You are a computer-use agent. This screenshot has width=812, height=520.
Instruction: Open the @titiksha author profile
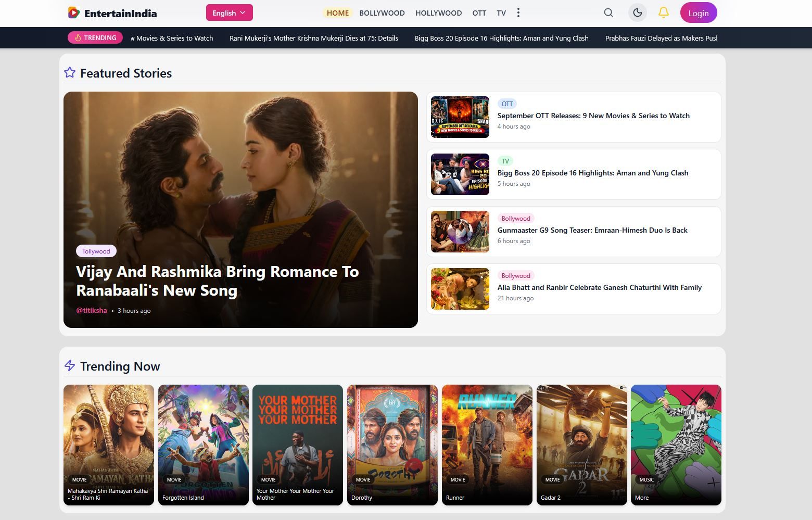click(x=92, y=311)
